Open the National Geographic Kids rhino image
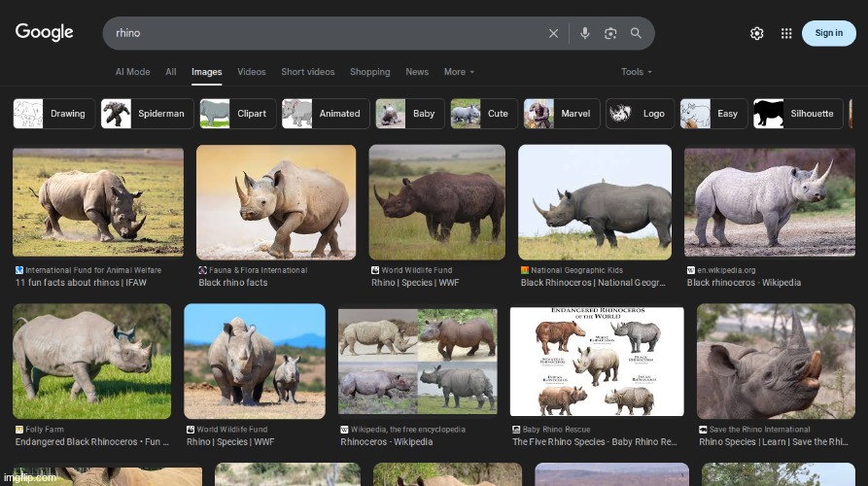Image resolution: width=868 pixels, height=486 pixels. [595, 202]
